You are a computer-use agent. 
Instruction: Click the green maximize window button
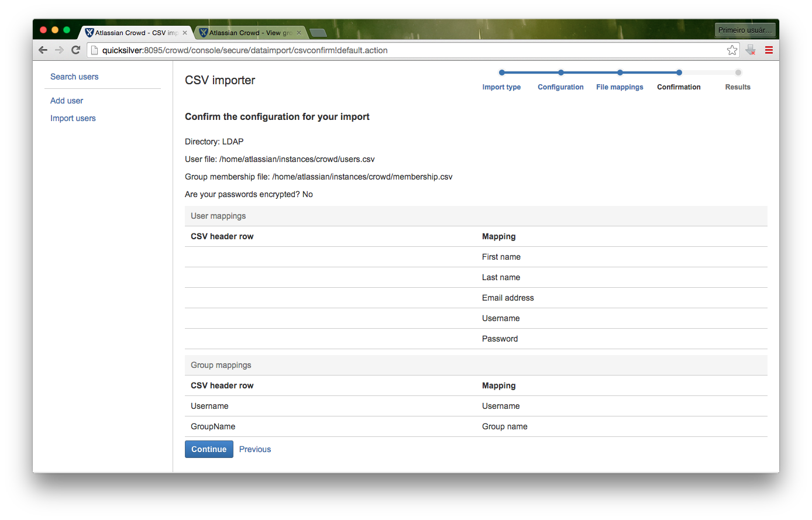(67, 30)
